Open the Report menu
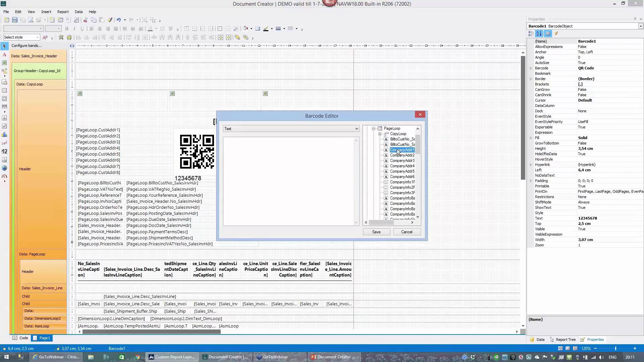This screenshot has width=644, height=362. tap(62, 12)
